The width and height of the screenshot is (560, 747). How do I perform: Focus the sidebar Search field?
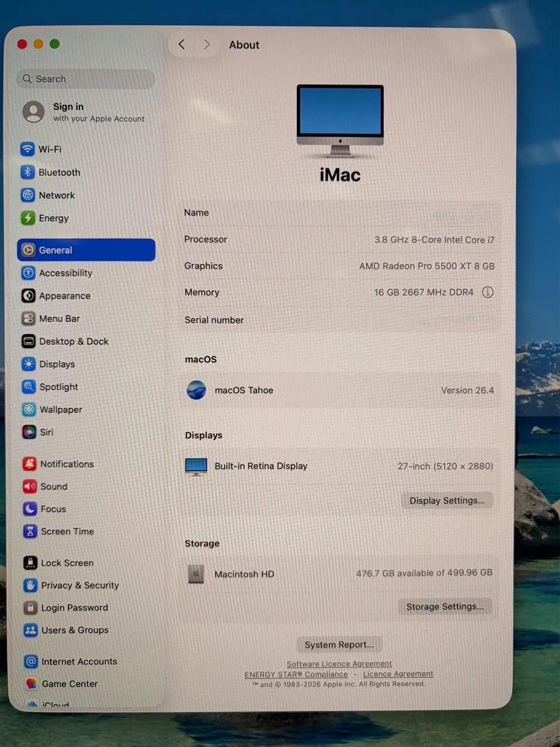coord(86,79)
